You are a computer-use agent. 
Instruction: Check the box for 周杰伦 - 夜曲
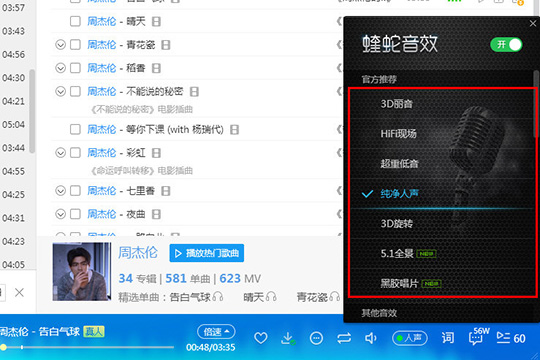pyautogui.click(x=75, y=214)
